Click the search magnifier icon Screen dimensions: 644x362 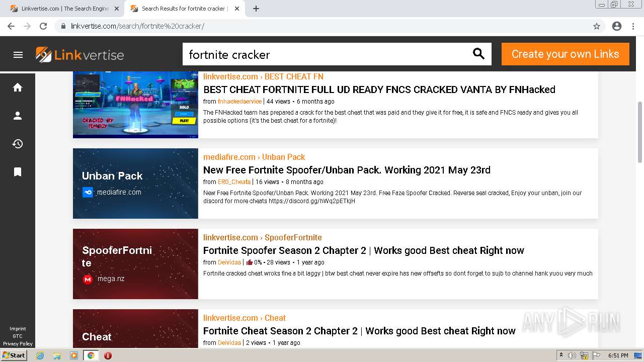478,54
